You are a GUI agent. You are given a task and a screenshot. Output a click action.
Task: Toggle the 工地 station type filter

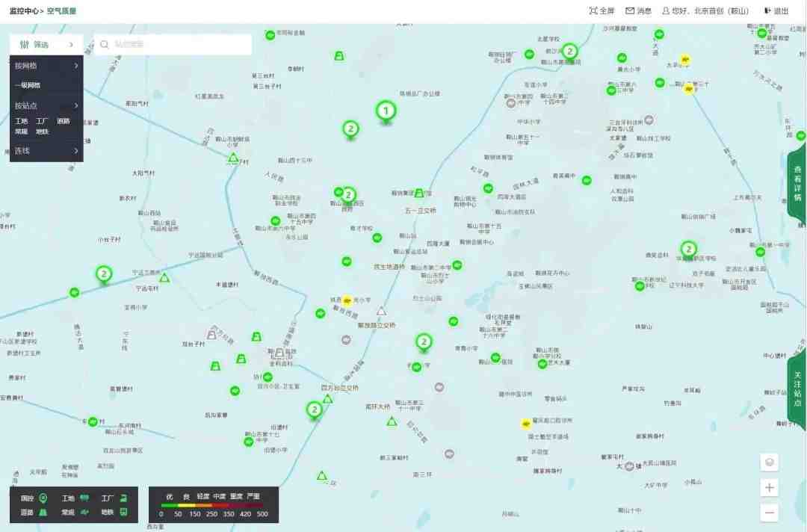tap(22, 121)
